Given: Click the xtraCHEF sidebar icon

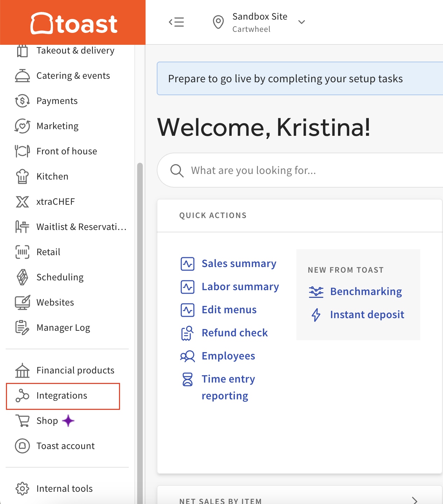Looking at the screenshot, I should pos(22,202).
